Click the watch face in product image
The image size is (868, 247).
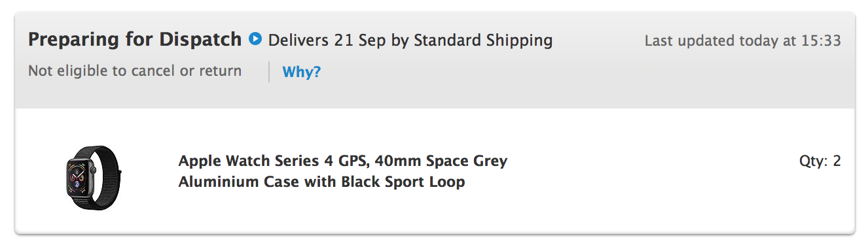(79, 178)
